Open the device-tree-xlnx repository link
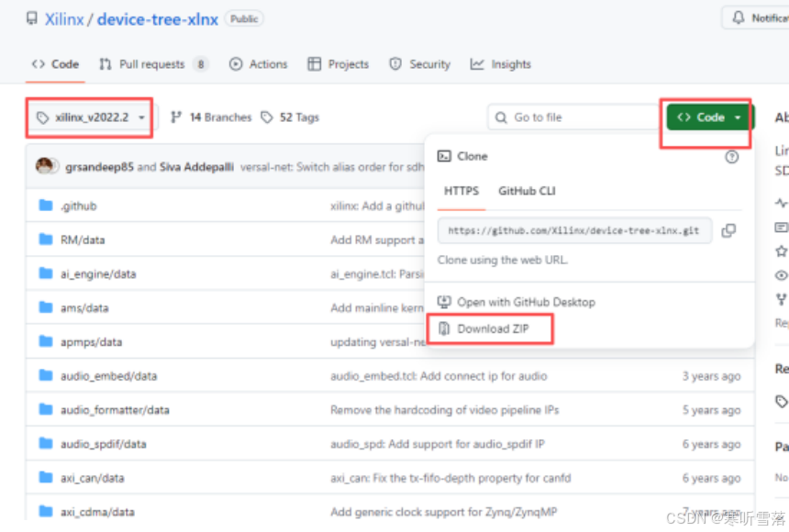The width and height of the screenshot is (789, 532). (158, 19)
